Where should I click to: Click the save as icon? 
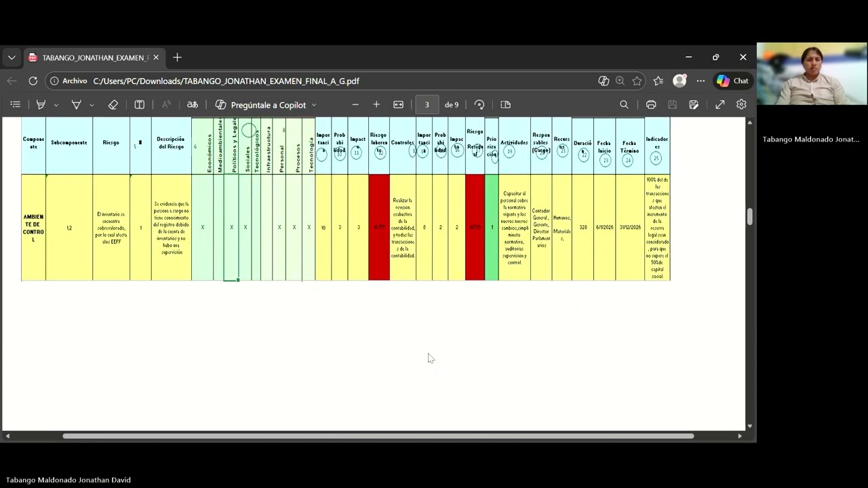(x=694, y=104)
